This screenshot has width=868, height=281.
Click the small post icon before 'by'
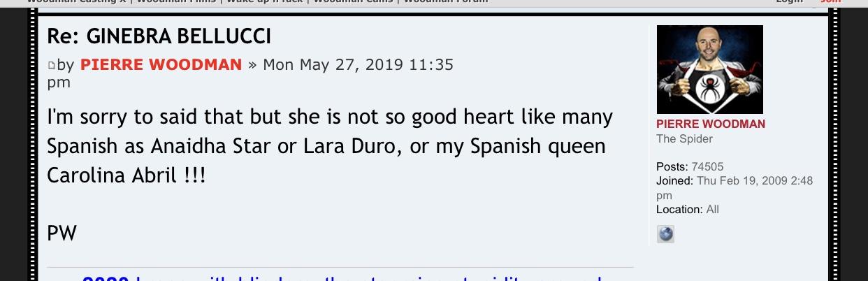[51, 66]
